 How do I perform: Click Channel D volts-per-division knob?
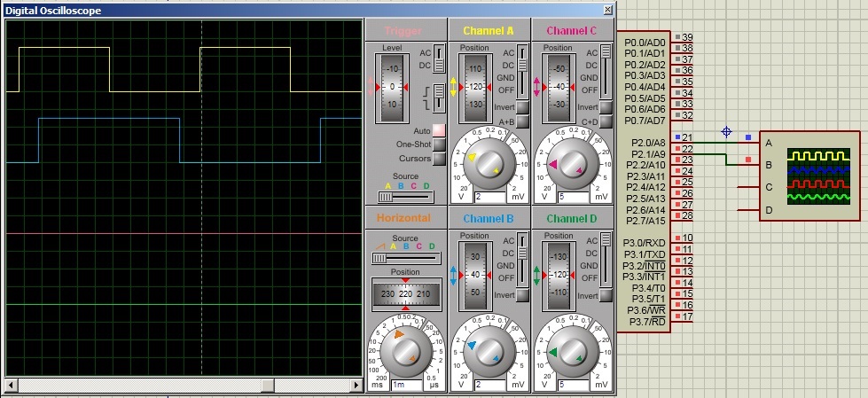tap(572, 352)
